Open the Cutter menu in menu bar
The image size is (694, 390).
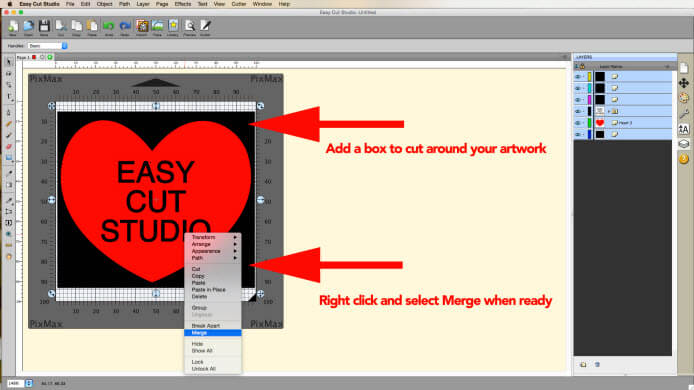[x=239, y=4]
